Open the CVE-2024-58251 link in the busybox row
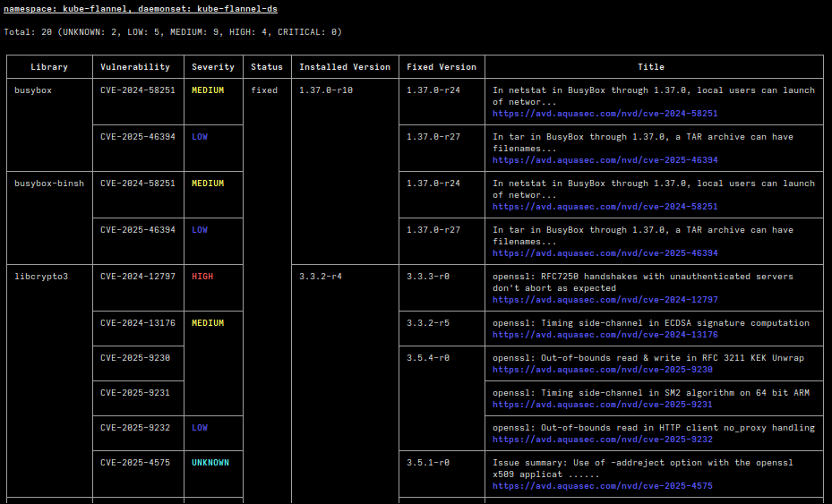Screen dimensions: 832x504 point(605,114)
